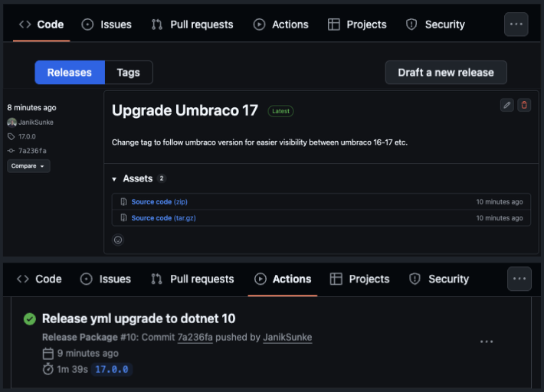Click green success check icon of workflow run
The image size is (544, 392).
coord(30,318)
